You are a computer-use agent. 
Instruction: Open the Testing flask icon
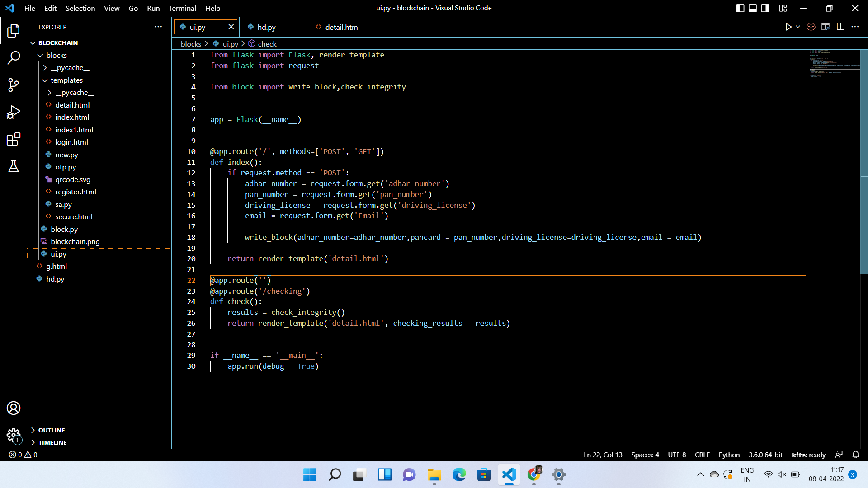[14, 166]
